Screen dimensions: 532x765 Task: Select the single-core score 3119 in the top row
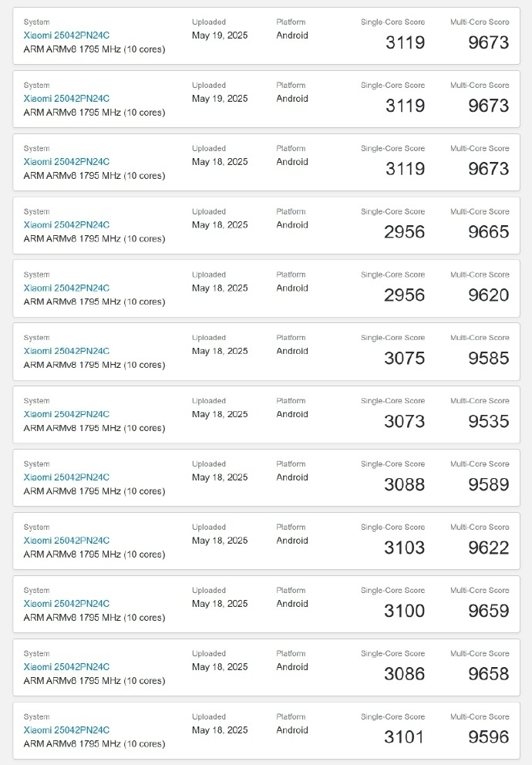point(404,43)
